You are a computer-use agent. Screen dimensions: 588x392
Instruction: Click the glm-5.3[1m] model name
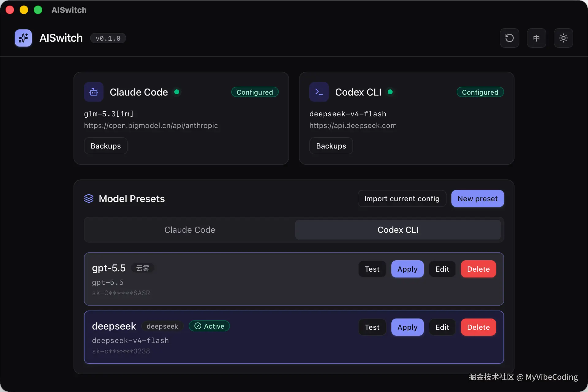pyautogui.click(x=109, y=114)
